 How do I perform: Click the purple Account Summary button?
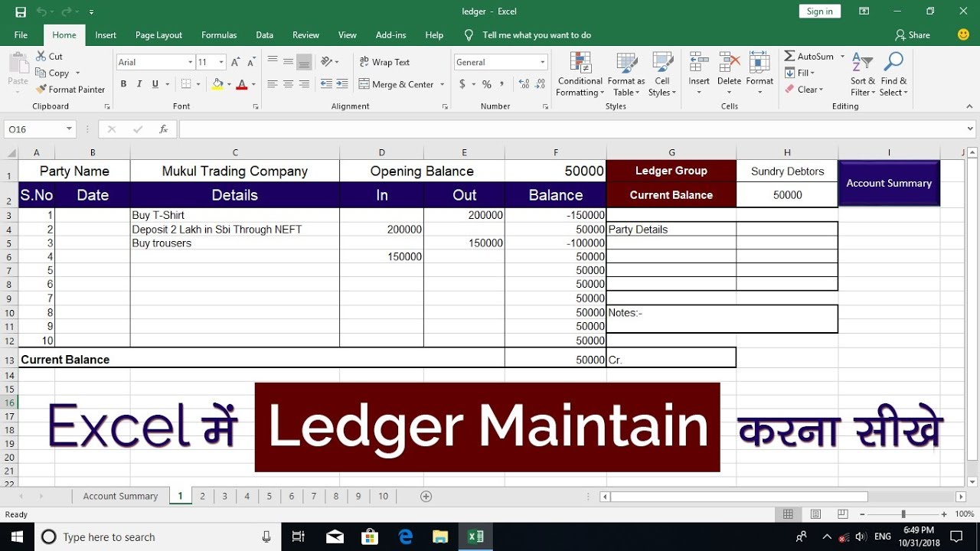tap(889, 183)
